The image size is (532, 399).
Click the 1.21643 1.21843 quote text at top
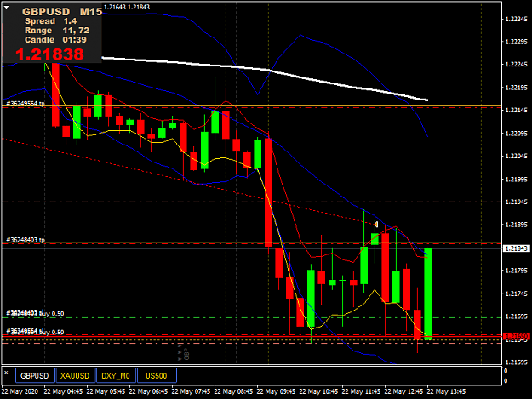click(127, 7)
